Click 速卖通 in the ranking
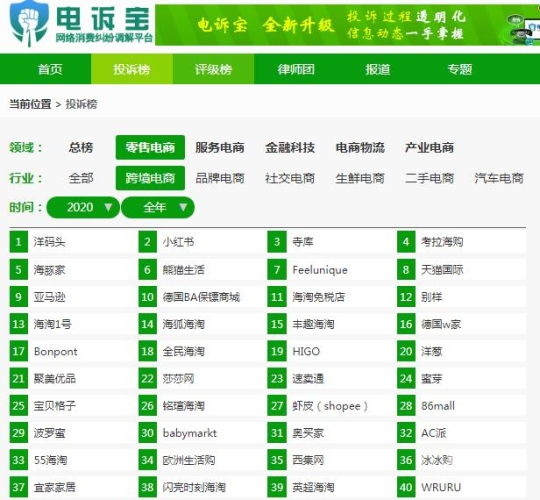Screen dimensions: 540x500 [x=308, y=379]
